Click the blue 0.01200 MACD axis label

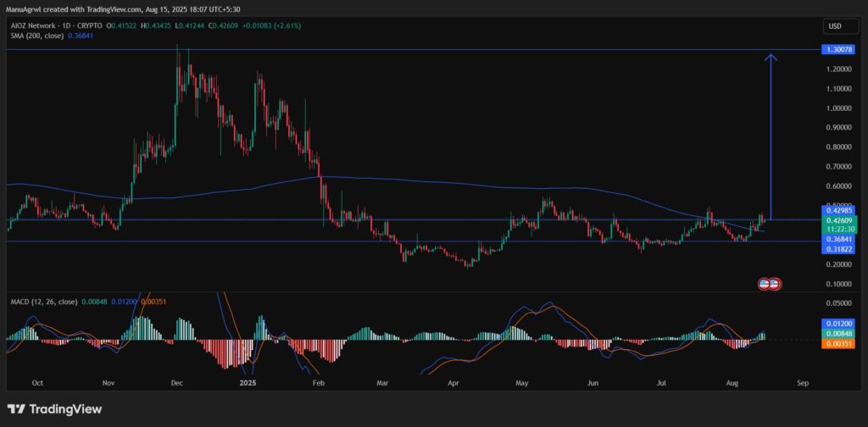click(839, 323)
